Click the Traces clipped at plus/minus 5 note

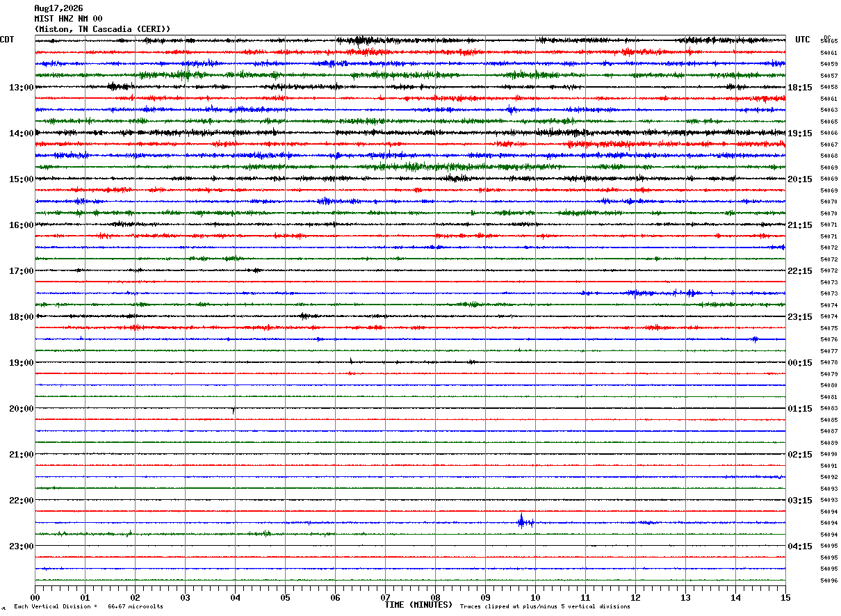[x=545, y=606]
